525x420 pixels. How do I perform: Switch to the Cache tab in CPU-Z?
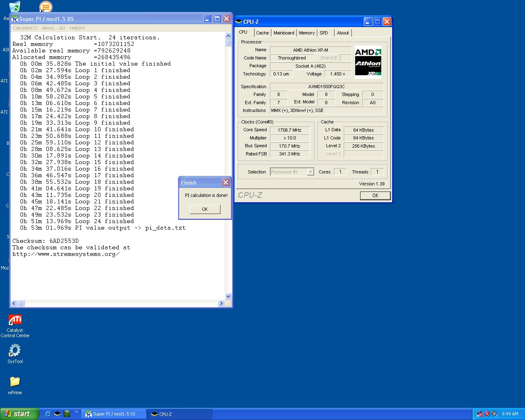(x=262, y=33)
